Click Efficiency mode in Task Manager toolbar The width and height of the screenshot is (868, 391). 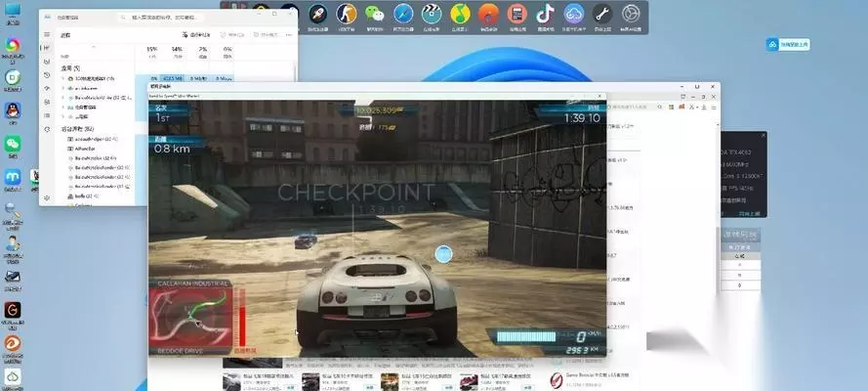point(266,35)
